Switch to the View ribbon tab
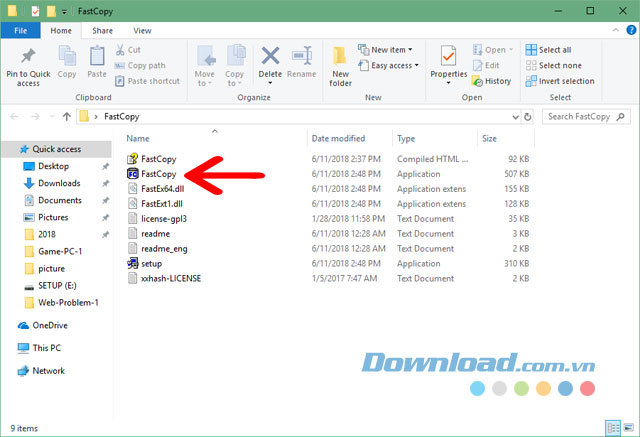The image size is (640, 437). coord(142,31)
